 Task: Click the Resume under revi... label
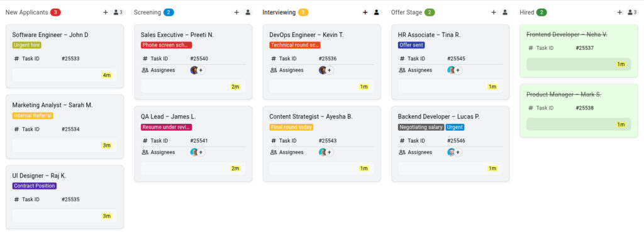click(166, 127)
